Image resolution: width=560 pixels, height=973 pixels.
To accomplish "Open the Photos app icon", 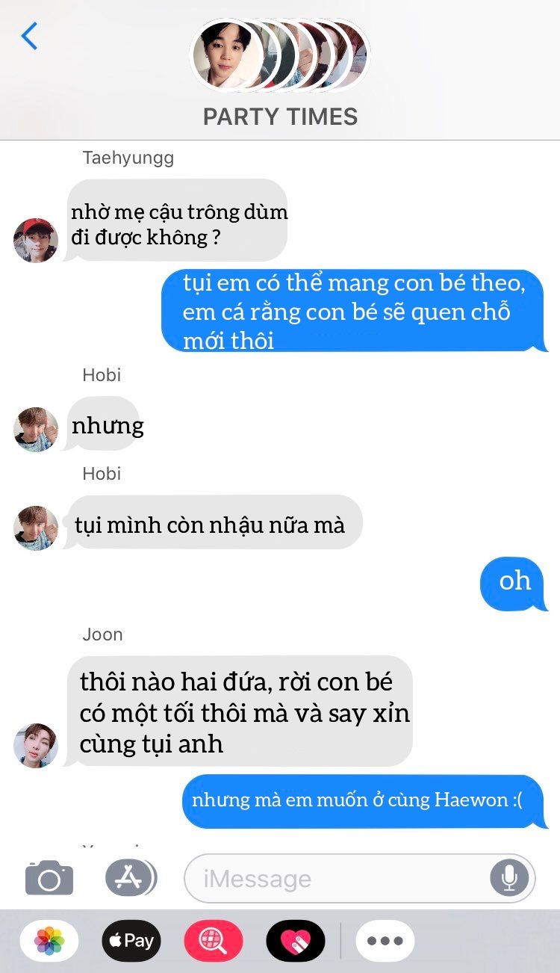I will [50, 940].
